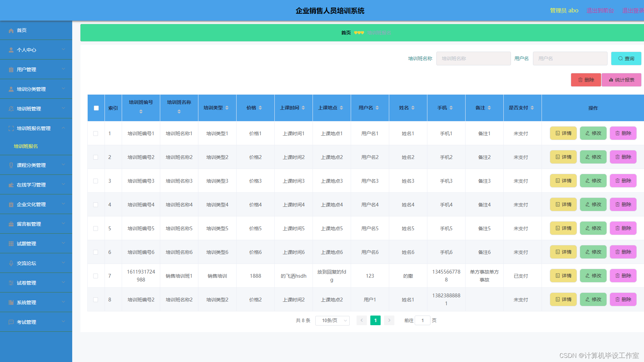Check the checkbox for row 5
Viewport: 644px width, 362px height.
96,228
